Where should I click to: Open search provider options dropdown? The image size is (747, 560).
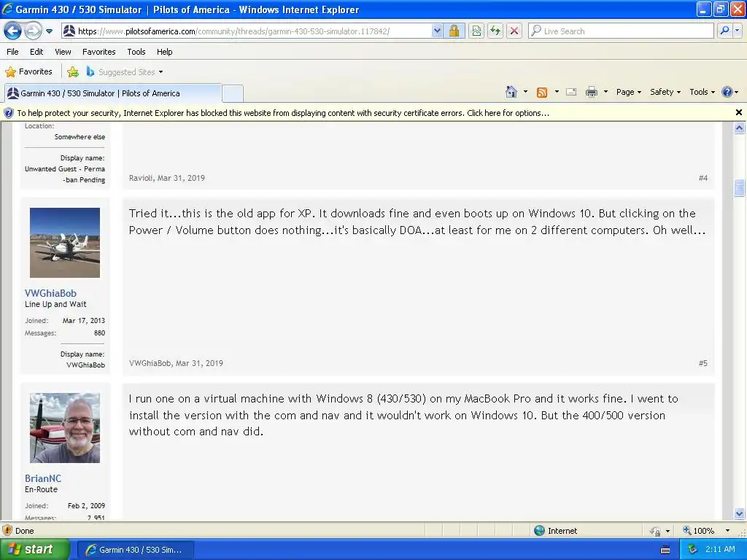coord(737,31)
